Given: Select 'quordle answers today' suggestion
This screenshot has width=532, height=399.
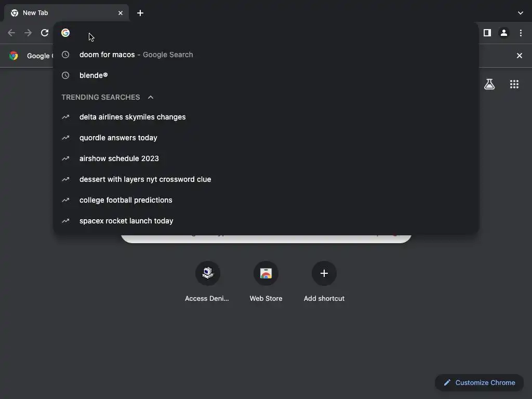Looking at the screenshot, I should coord(266,138).
